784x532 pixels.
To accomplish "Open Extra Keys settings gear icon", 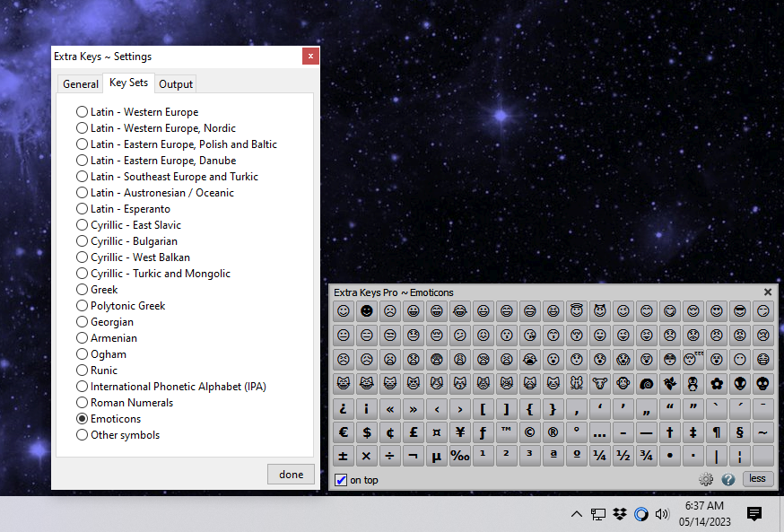I will click(705, 479).
